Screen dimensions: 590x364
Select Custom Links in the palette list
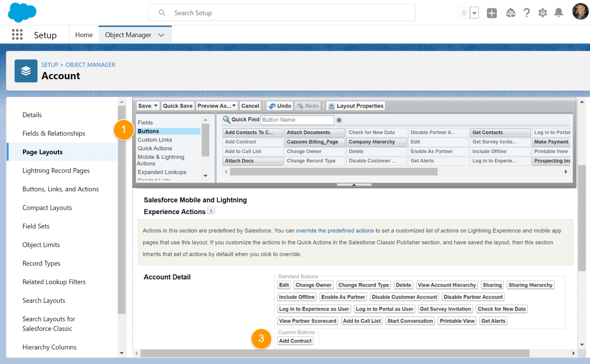point(155,140)
